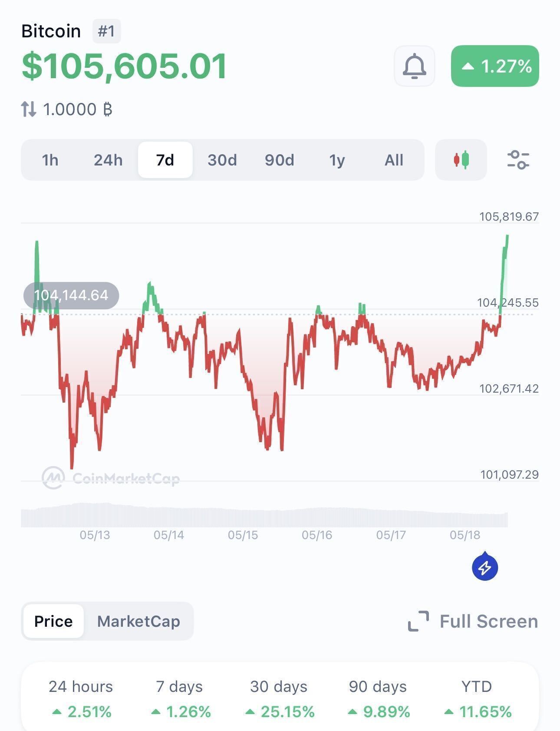Click the 05/15 date on the timeline

tap(243, 535)
